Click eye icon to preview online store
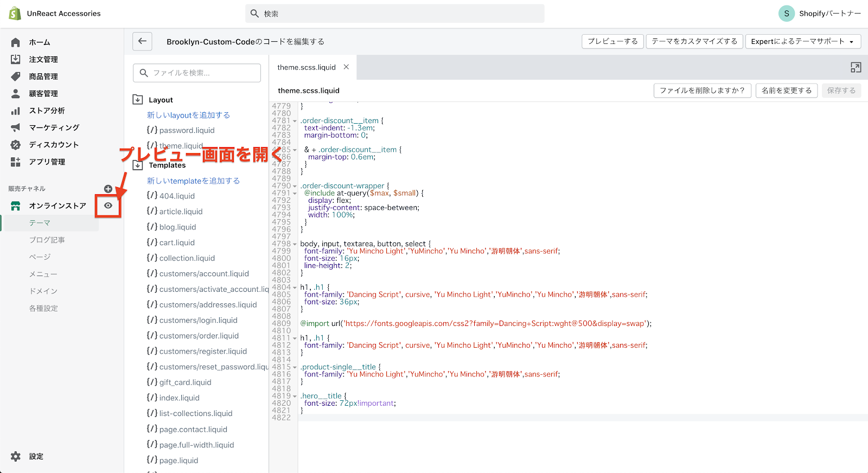868x473 pixels. [108, 206]
